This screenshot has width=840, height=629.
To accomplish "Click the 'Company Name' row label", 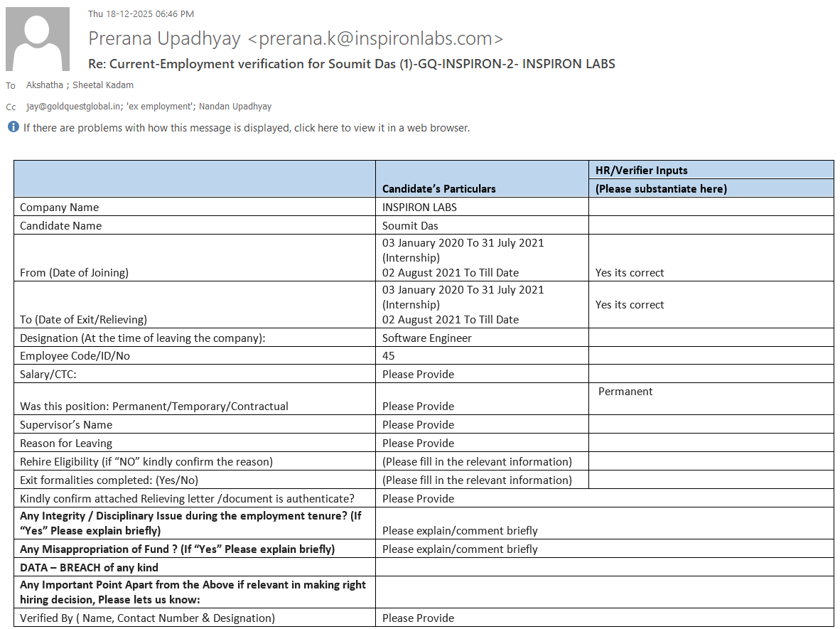I will (x=60, y=208).
